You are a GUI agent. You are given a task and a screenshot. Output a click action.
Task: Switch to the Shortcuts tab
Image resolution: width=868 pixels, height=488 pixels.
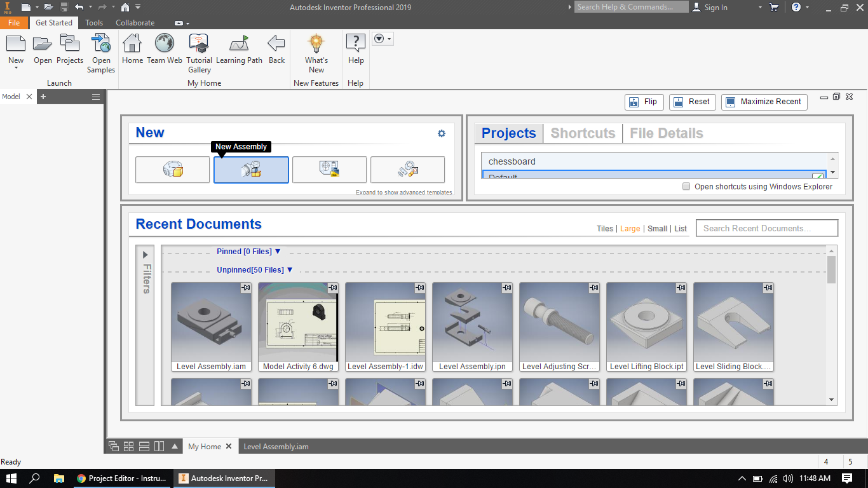[582, 133]
